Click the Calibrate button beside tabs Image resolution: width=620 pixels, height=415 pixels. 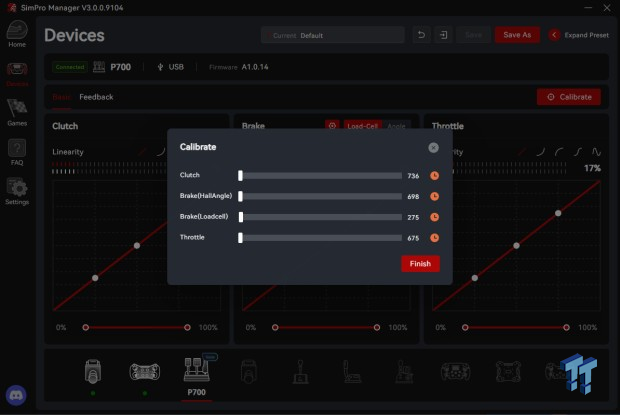569,97
